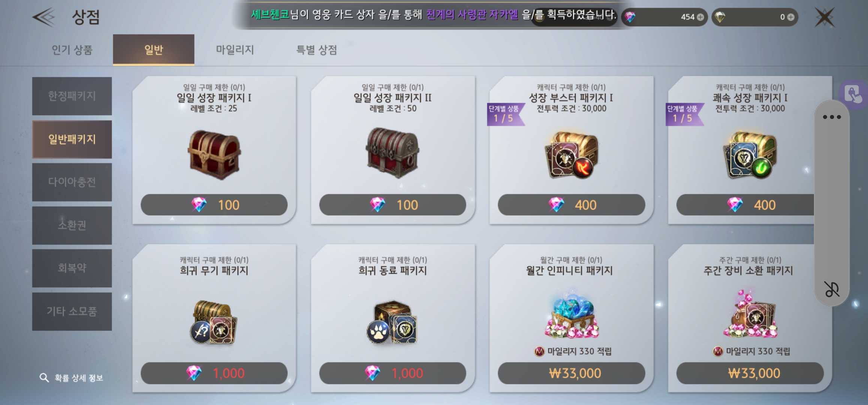Tap the three-dots icon on floating bar
This screenshot has width=868, height=405.
point(832,117)
